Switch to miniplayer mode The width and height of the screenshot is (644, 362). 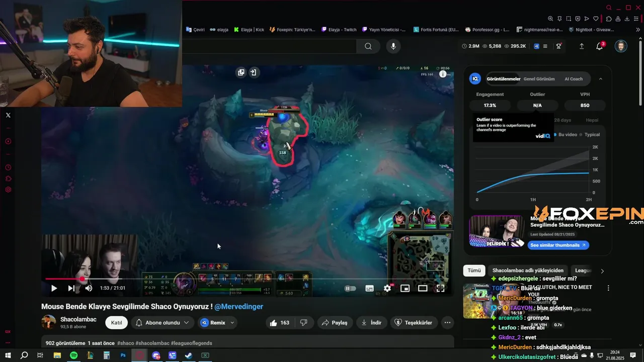click(405, 288)
